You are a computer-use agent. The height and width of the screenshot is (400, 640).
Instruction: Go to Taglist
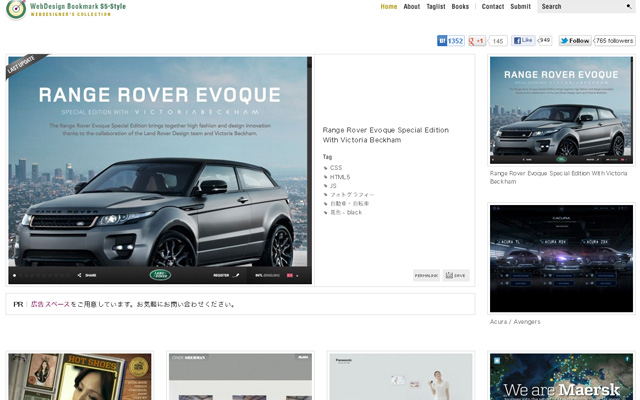(x=436, y=7)
